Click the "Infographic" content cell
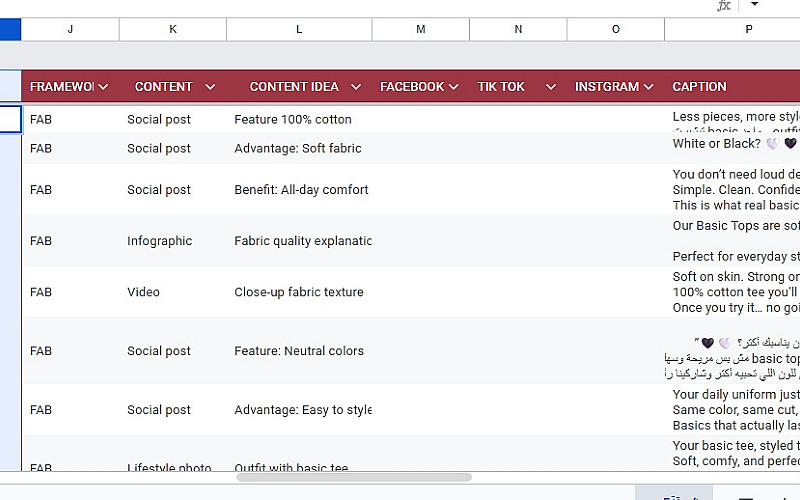The image size is (800, 500). pos(159,241)
